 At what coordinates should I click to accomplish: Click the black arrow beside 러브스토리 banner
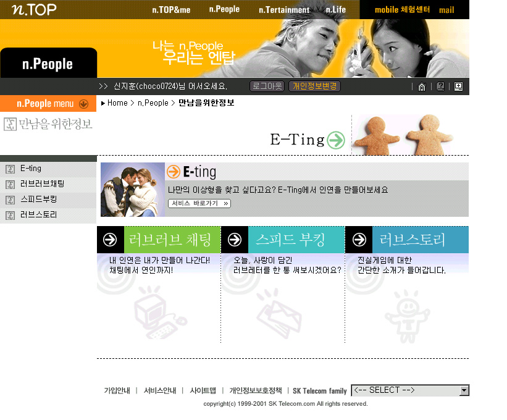point(359,240)
